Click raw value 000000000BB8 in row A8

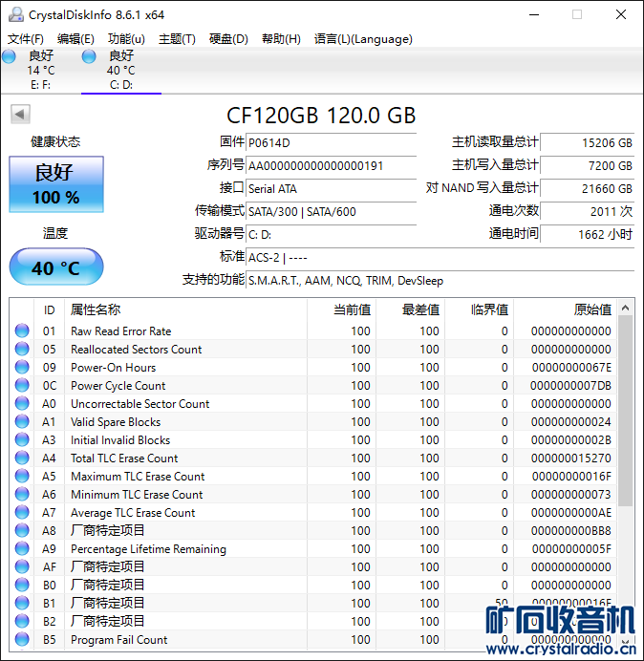click(x=571, y=531)
